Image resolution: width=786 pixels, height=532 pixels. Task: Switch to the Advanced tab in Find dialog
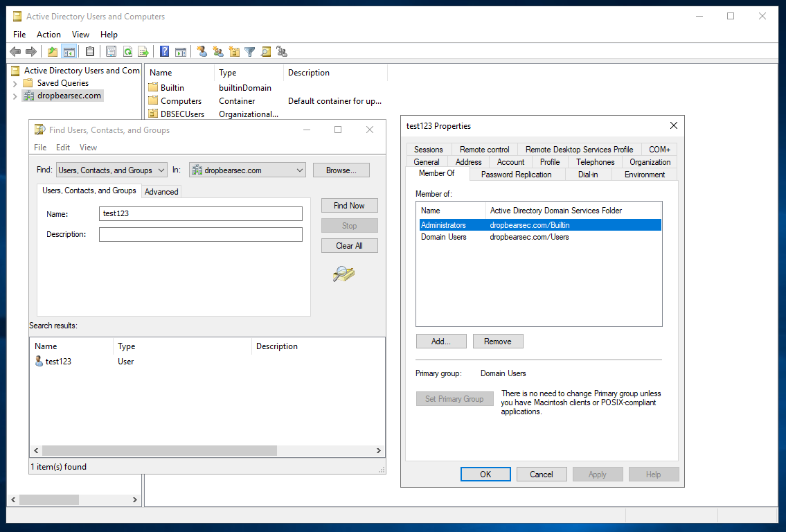(x=161, y=192)
